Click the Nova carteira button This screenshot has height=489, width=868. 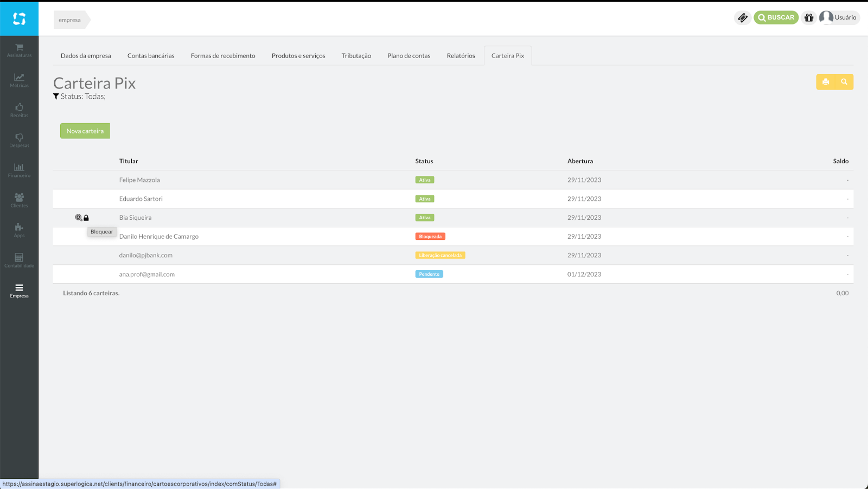85,131
